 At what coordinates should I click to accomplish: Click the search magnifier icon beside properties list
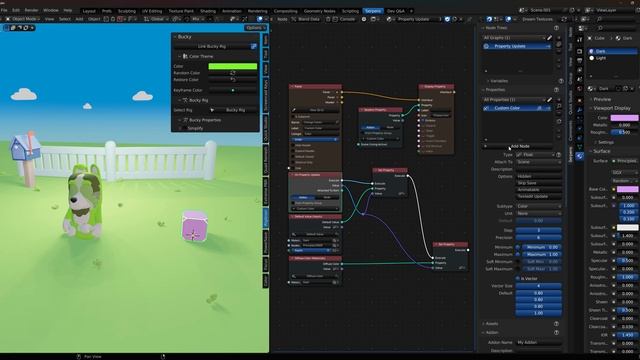559,106
